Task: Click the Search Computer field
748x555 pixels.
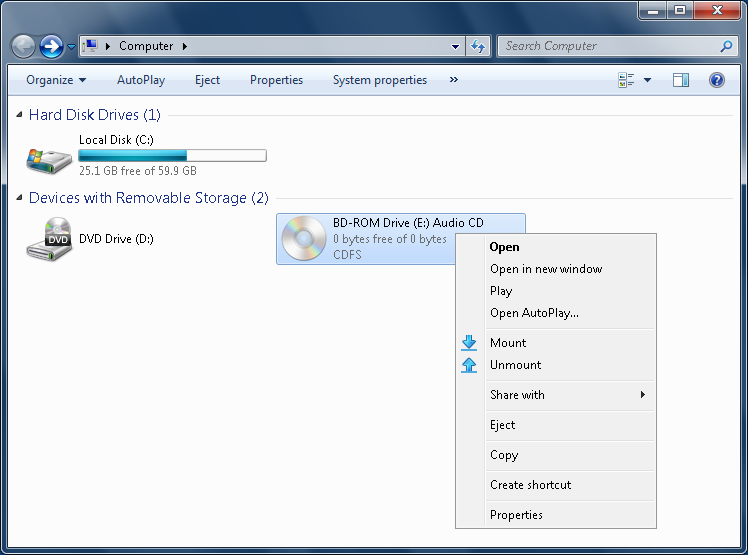Action: point(610,46)
